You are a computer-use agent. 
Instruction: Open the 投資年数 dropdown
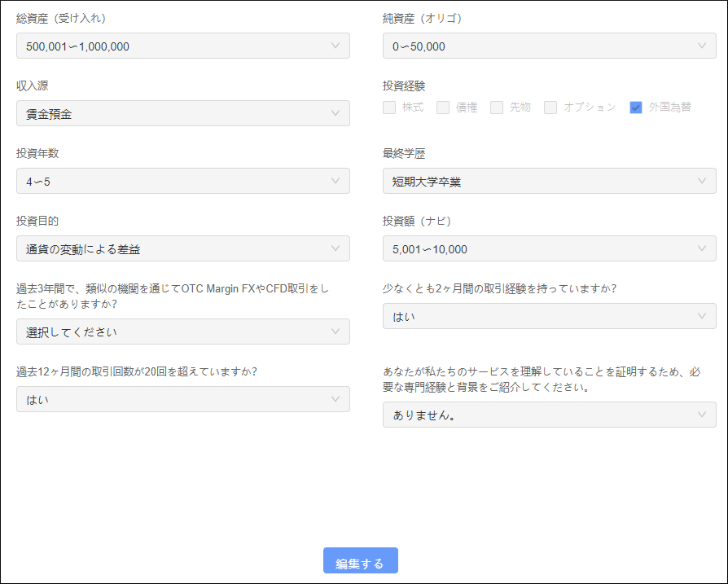coord(182,181)
